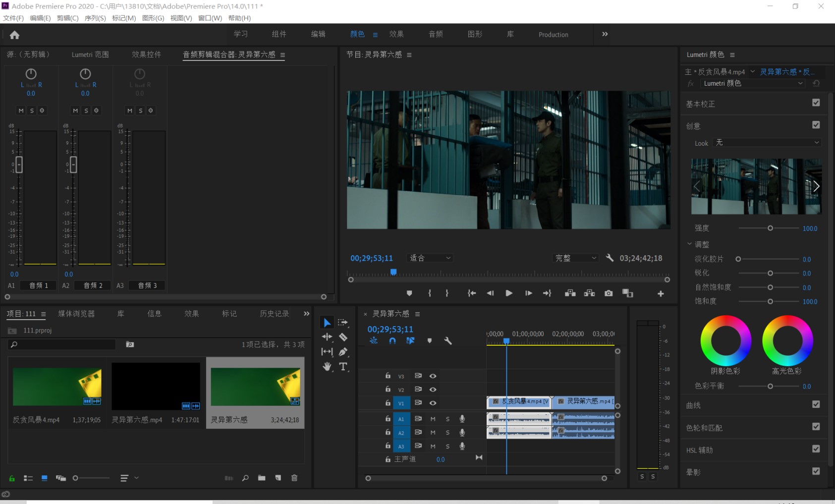Open the 序列(S) menu

coord(95,18)
